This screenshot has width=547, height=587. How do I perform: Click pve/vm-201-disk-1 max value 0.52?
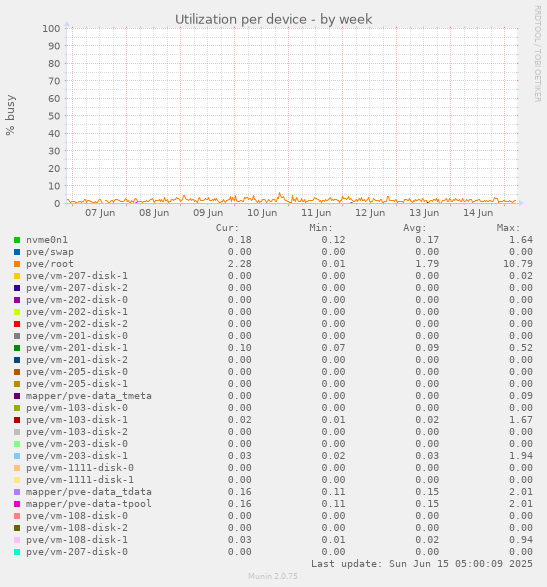[521, 347]
